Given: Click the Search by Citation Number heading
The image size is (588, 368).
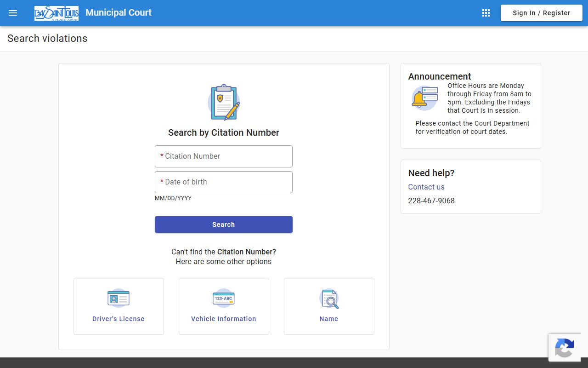Looking at the screenshot, I should [224, 132].
